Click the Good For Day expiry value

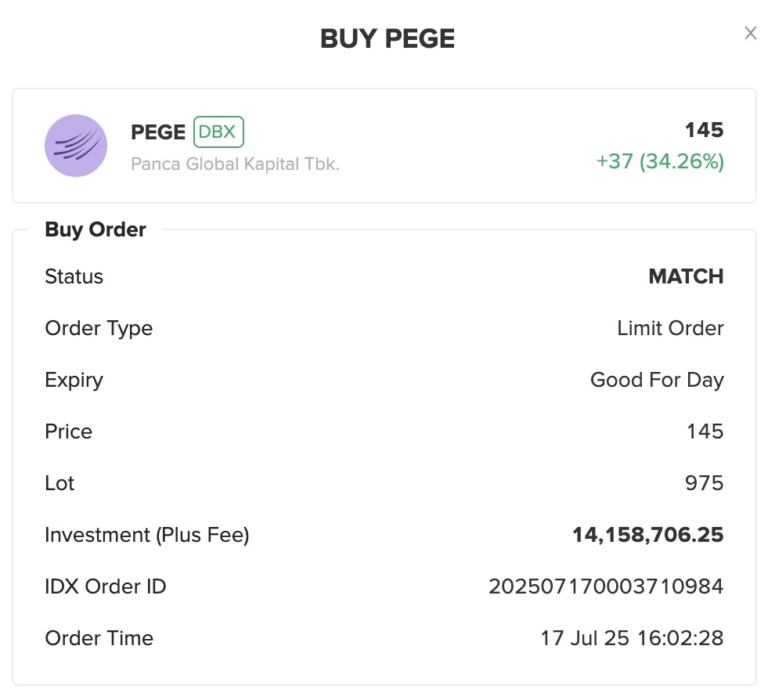pos(657,380)
